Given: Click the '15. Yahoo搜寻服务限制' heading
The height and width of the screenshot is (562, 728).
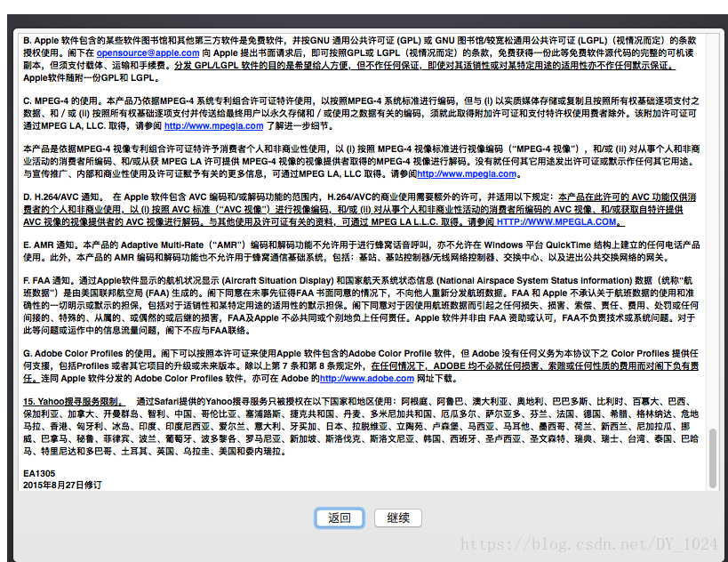Looking at the screenshot, I should coord(73,402).
